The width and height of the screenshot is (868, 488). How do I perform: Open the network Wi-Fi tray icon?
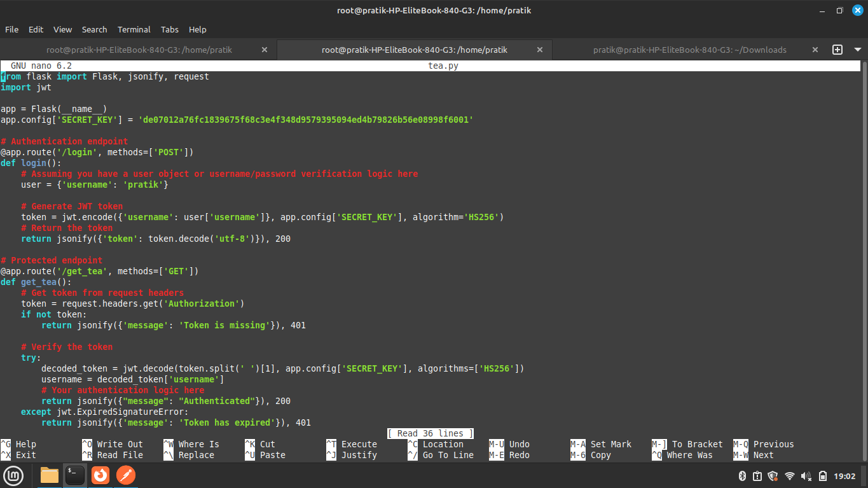pyautogui.click(x=790, y=476)
